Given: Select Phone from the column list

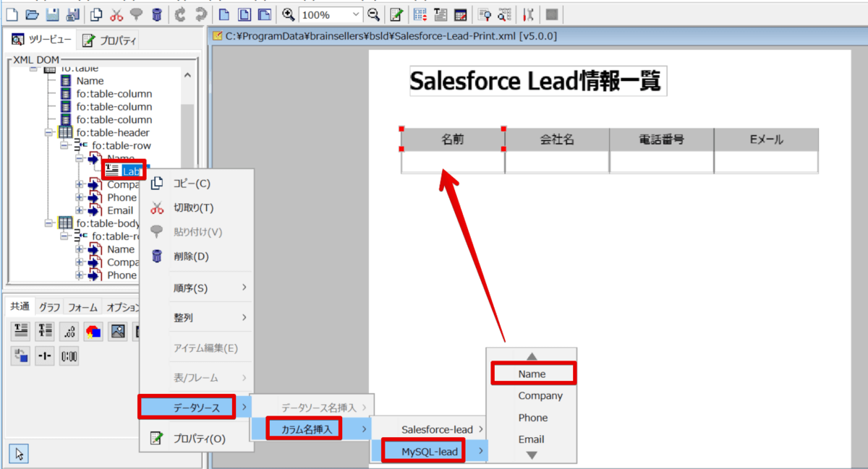Looking at the screenshot, I should point(532,418).
